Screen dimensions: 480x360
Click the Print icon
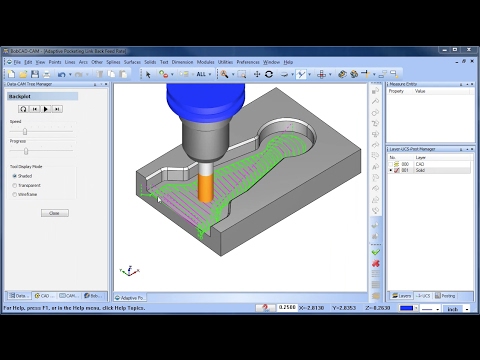coord(47,74)
